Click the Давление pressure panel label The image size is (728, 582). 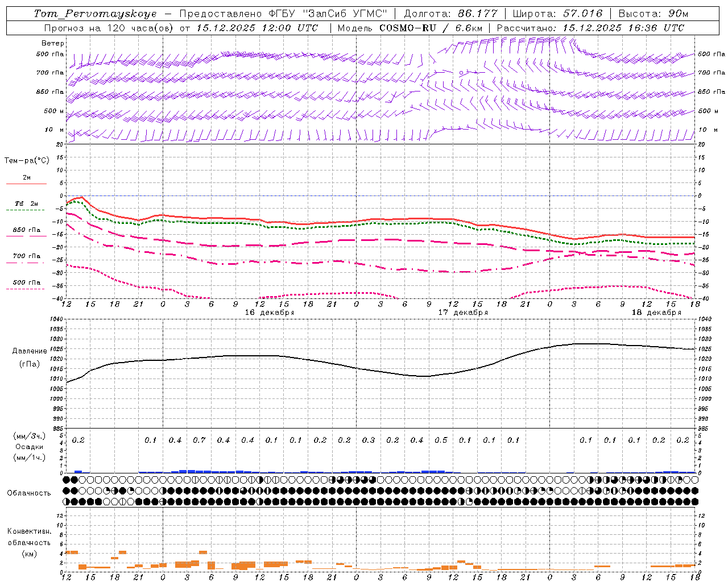pos(29,351)
